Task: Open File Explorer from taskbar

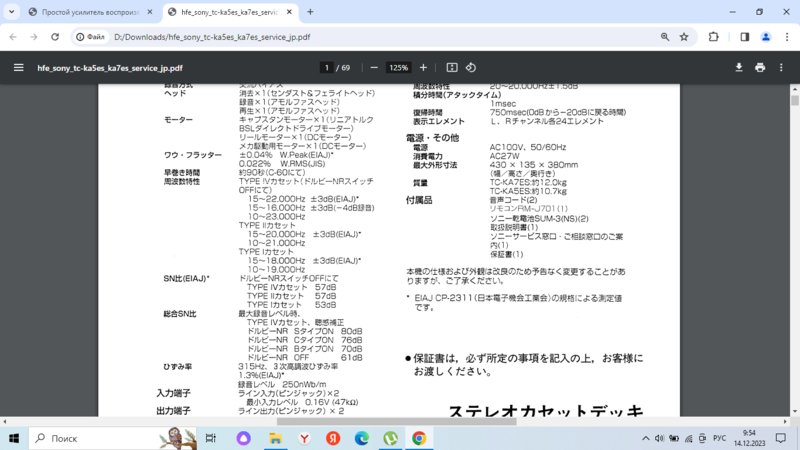Action: click(276, 438)
